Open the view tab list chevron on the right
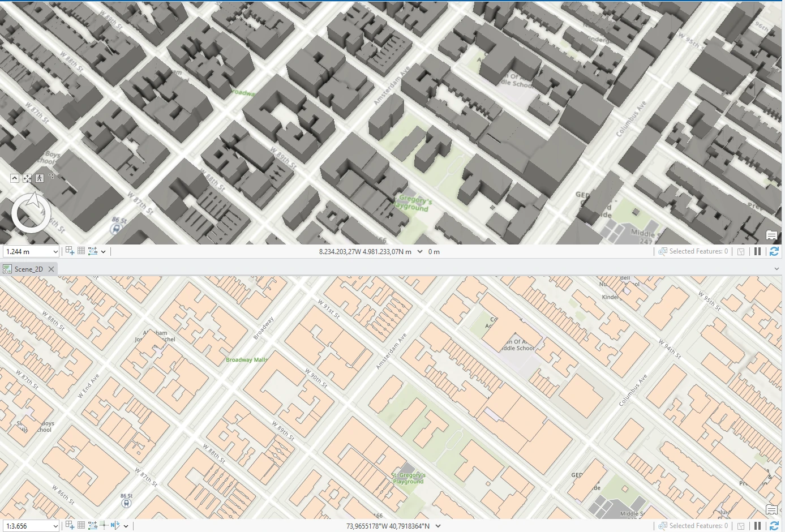785x532 pixels. pyautogui.click(x=777, y=269)
